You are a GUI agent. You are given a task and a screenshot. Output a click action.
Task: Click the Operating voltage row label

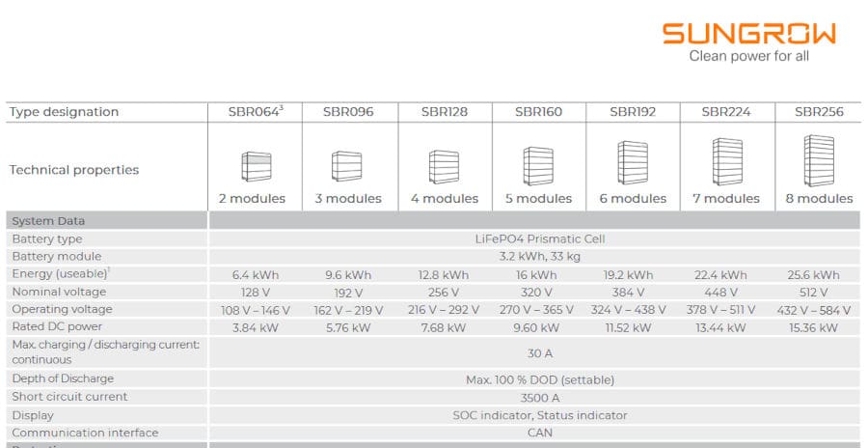coord(62,309)
